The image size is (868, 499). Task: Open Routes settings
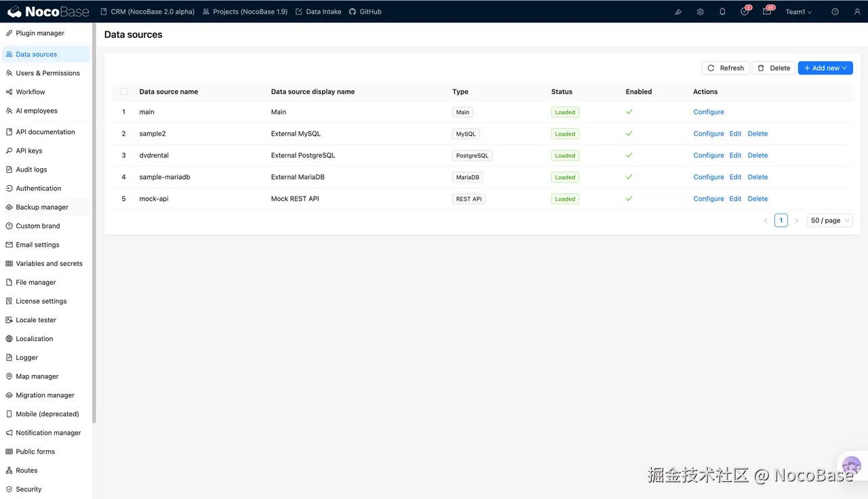(46, 471)
